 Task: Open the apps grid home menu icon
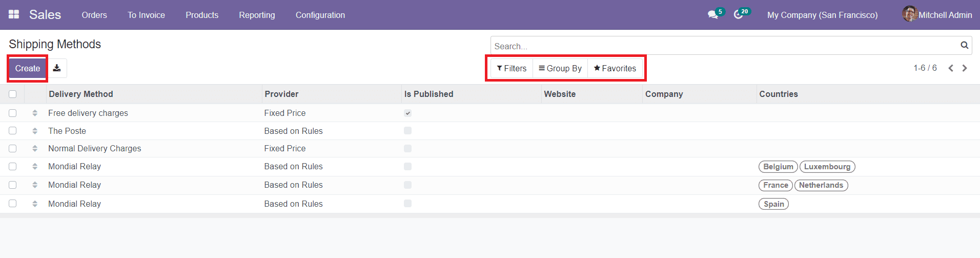pos(14,14)
